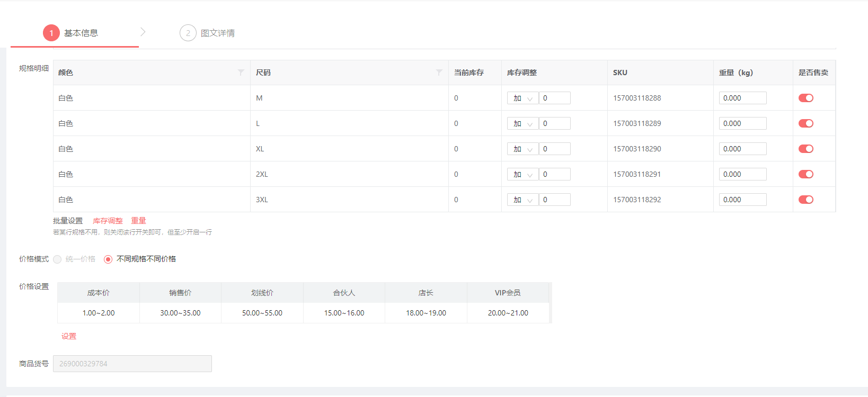Click the 颜色 column filter icon
This screenshot has height=397, width=868.
click(x=241, y=73)
